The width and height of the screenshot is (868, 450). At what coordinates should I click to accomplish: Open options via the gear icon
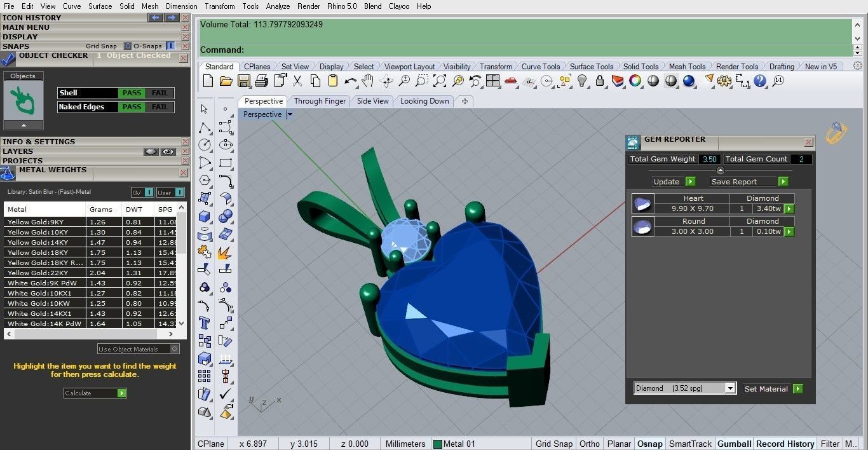724,81
